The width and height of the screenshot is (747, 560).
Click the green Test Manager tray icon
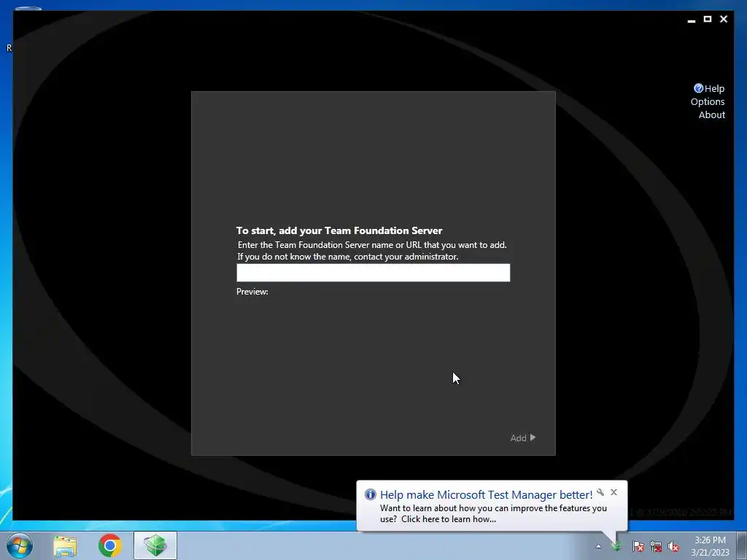tap(616, 546)
